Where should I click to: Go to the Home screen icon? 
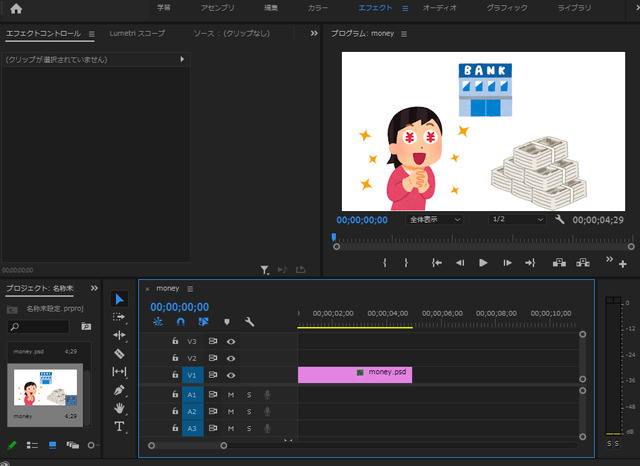(x=16, y=9)
